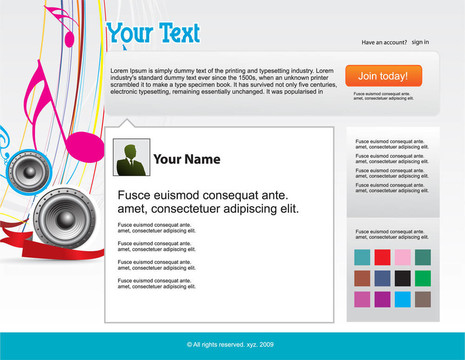Click the small blue-ringed speaker graphic
465x360 pixels.
pos(29,172)
